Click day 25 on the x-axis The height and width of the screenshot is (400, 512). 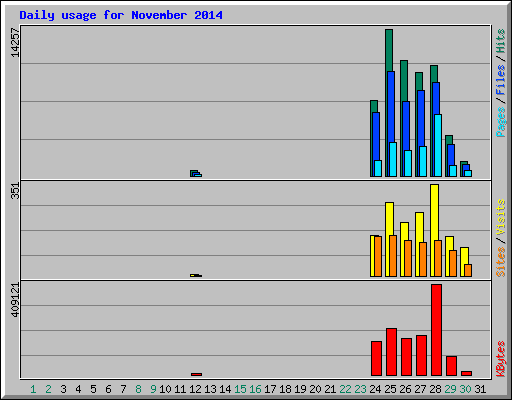coord(390,389)
